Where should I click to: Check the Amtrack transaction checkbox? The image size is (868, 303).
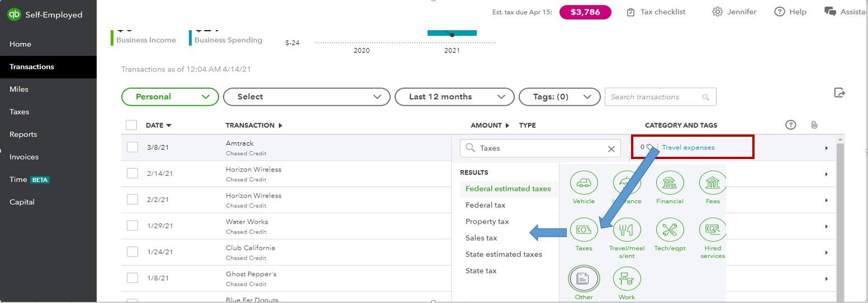click(x=132, y=147)
